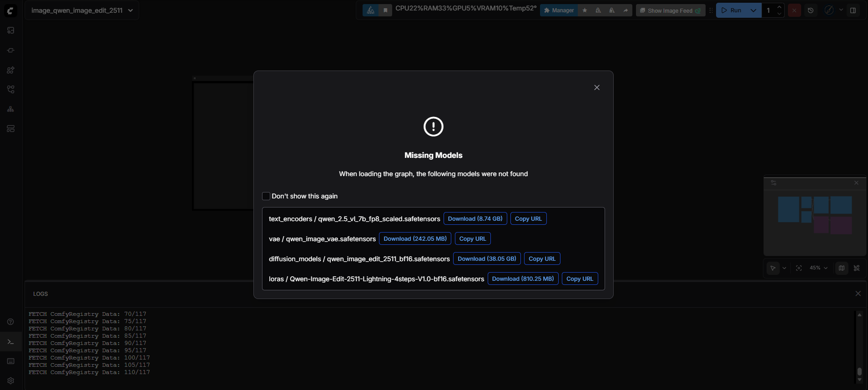Copy URL for diffusion_models entry
This screenshot has width=868, height=390.
[x=542, y=259]
